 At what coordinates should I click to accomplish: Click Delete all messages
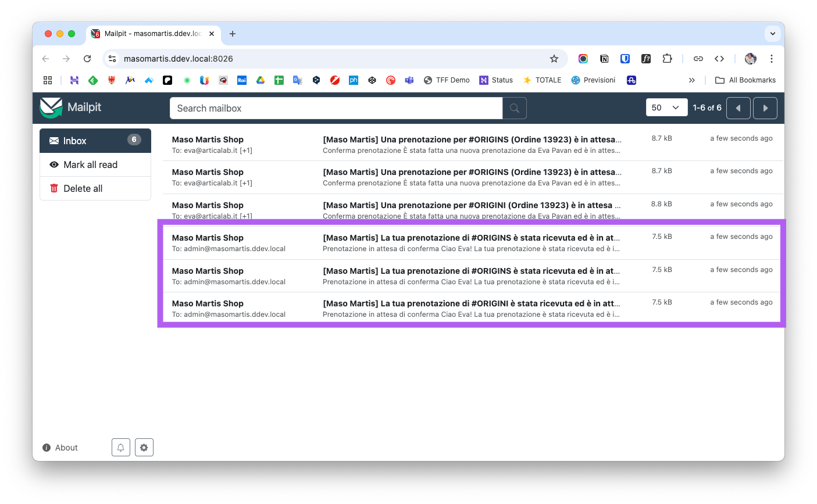point(95,188)
